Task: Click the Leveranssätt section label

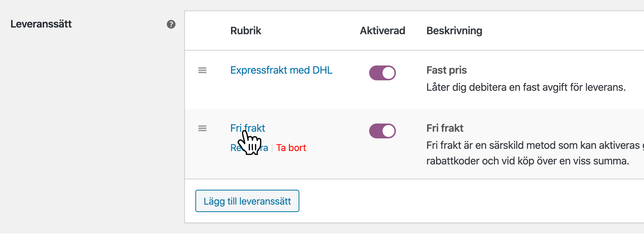Action: [41, 24]
